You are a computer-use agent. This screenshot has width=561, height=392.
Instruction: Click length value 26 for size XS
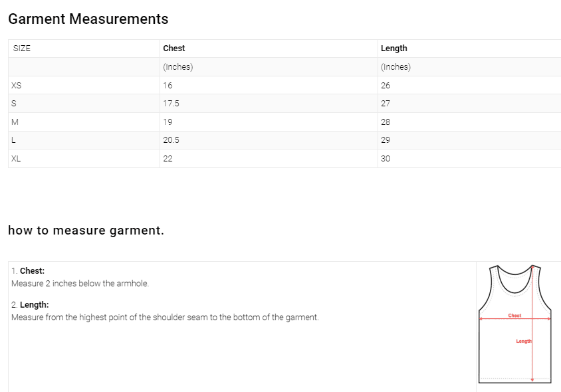(x=386, y=86)
